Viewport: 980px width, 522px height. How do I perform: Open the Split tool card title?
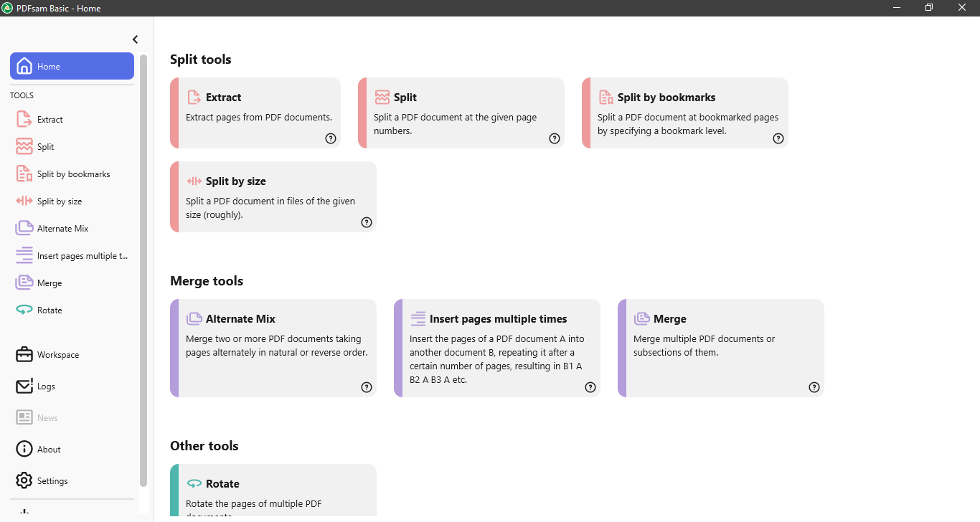pos(405,98)
